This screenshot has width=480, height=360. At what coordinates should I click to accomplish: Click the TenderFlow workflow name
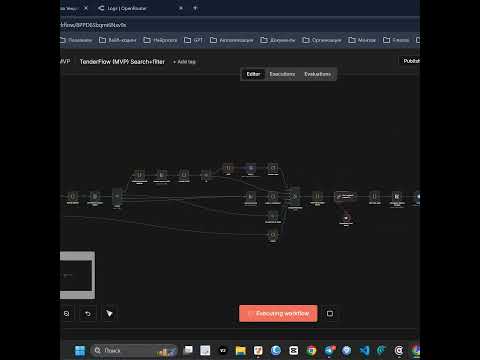coord(122,62)
